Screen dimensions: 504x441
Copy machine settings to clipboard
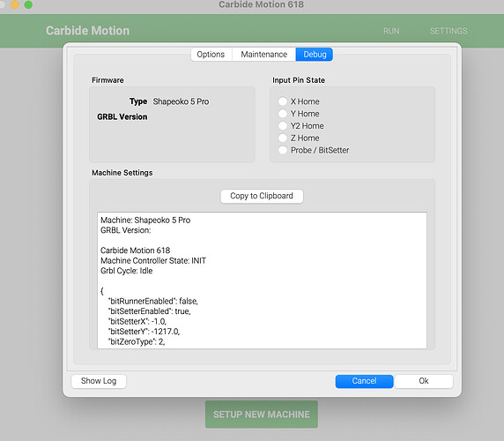tap(262, 196)
